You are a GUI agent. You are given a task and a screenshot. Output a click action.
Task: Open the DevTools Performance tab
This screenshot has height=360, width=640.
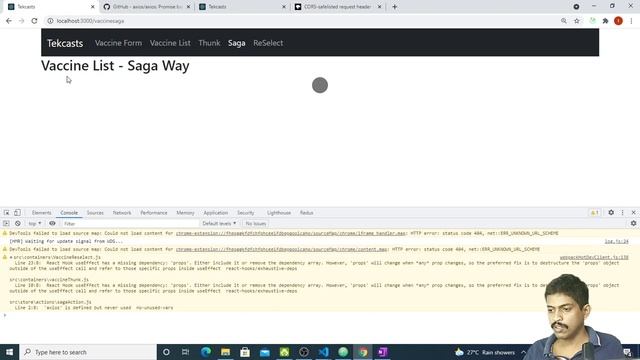pyautogui.click(x=154, y=213)
